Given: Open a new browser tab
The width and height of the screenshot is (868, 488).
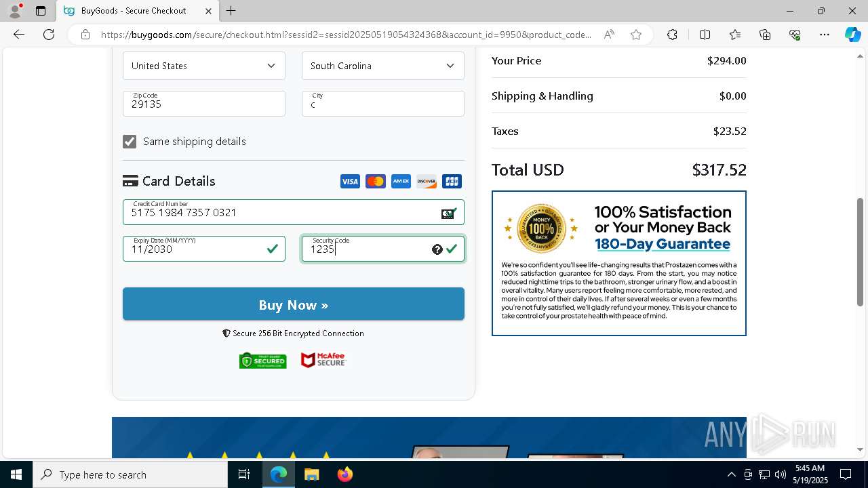Looking at the screenshot, I should click(x=231, y=11).
